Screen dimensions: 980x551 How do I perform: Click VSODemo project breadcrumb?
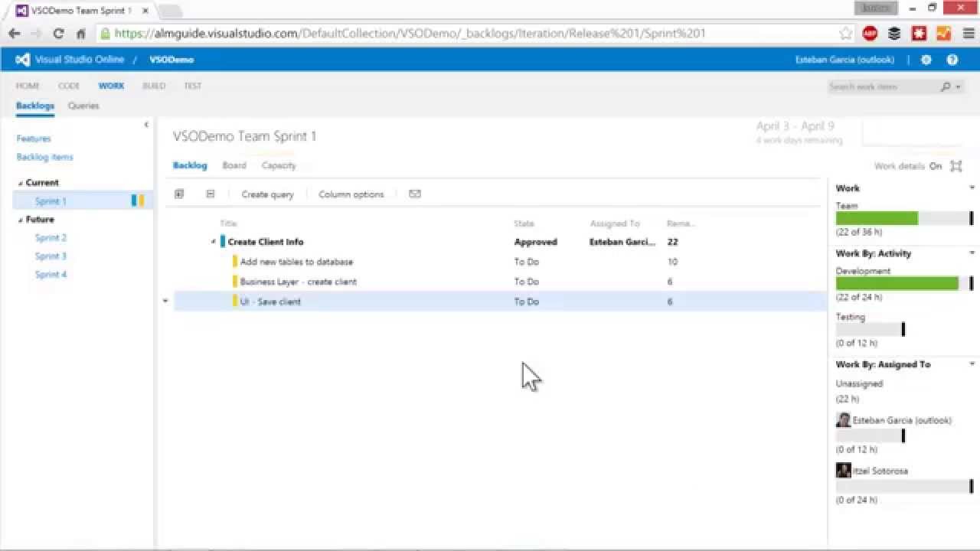coord(171,60)
